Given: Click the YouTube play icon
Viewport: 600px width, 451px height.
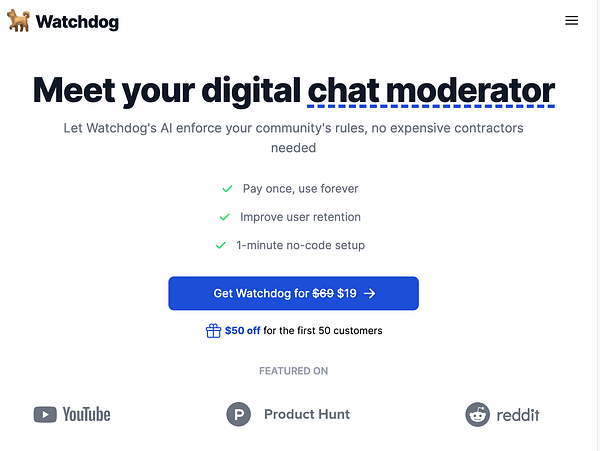Looking at the screenshot, I should pyautogui.click(x=45, y=415).
